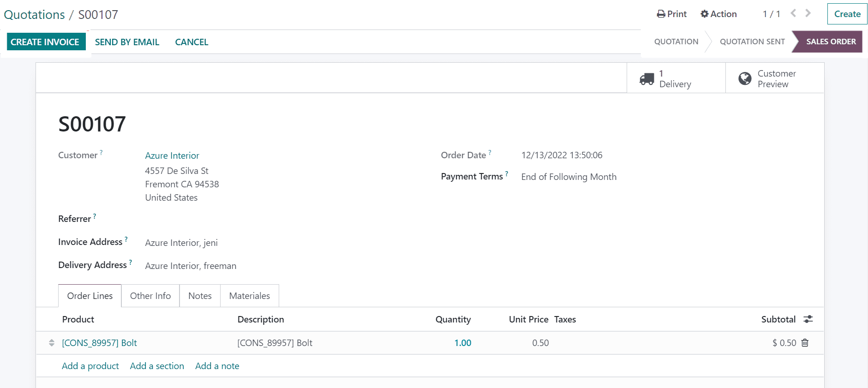The height and width of the screenshot is (388, 868).
Task: Expand the Action gear menu
Action: (x=718, y=14)
